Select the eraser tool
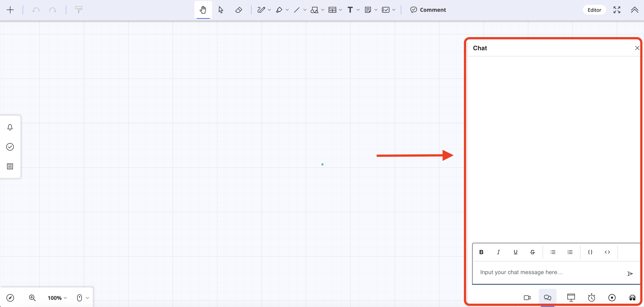 click(239, 10)
